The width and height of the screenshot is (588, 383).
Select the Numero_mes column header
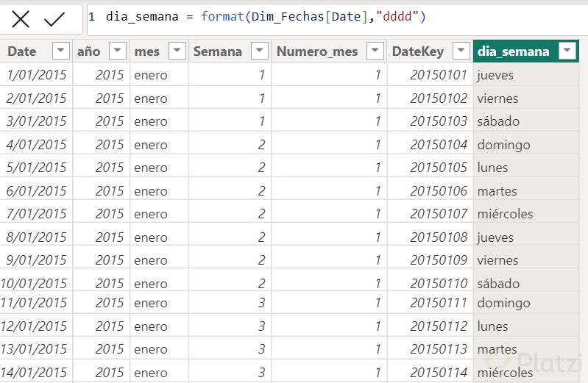click(x=317, y=51)
